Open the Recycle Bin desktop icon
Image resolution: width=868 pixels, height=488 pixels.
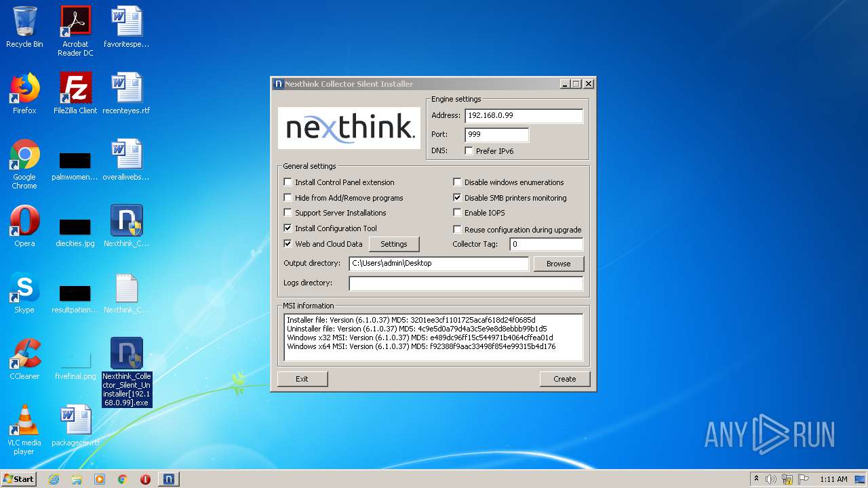24,27
